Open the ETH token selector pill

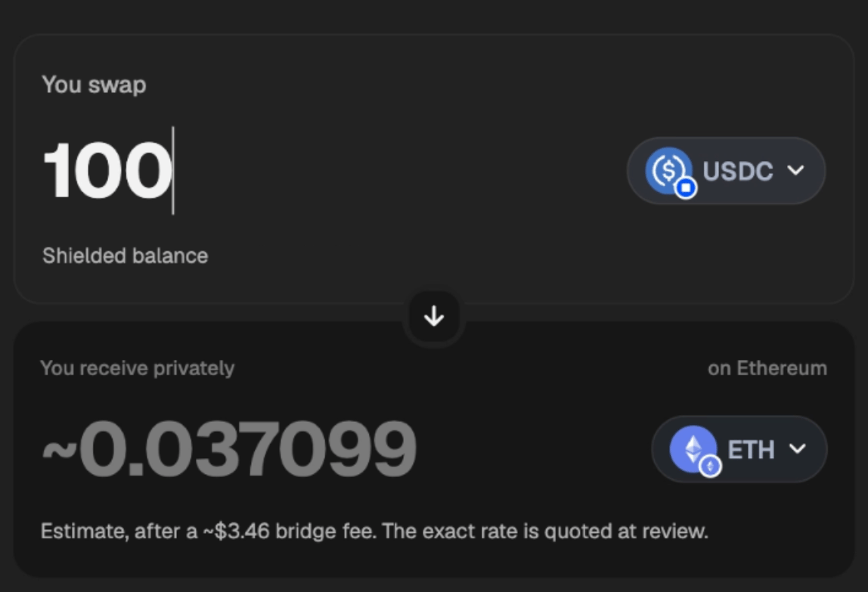tap(739, 449)
